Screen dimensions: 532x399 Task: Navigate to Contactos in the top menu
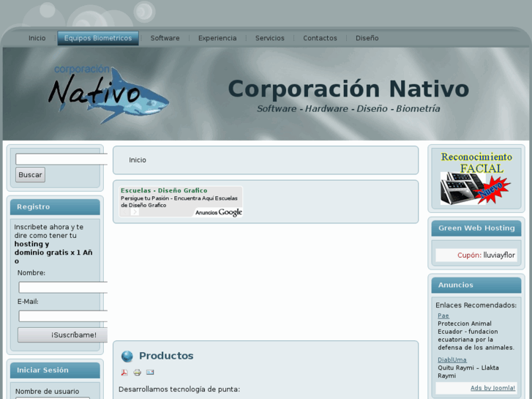point(320,38)
